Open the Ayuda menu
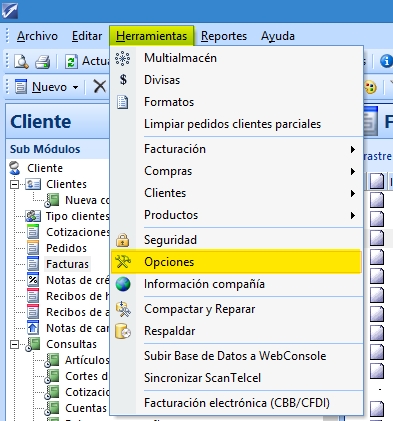 (278, 36)
